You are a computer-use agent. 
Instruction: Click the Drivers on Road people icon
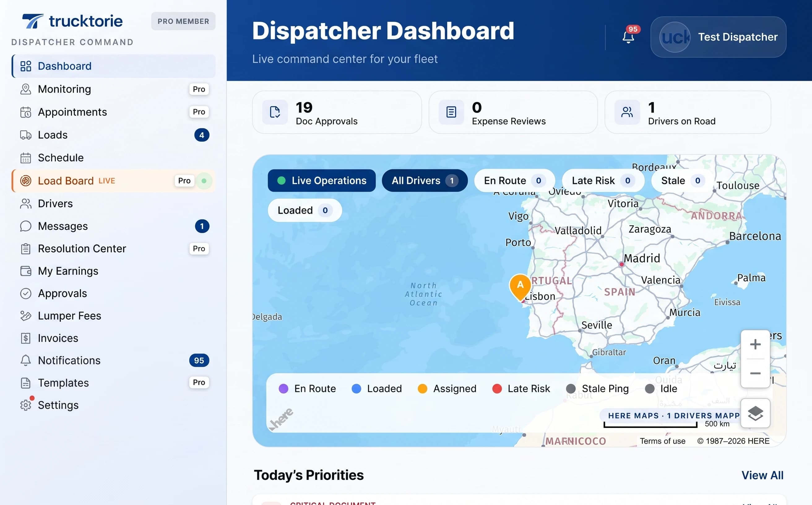[627, 112]
